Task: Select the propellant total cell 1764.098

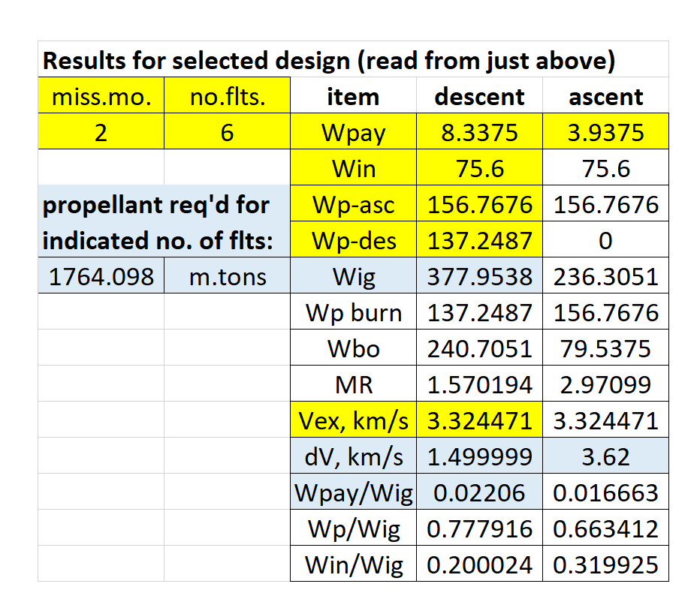Action: [x=101, y=275]
